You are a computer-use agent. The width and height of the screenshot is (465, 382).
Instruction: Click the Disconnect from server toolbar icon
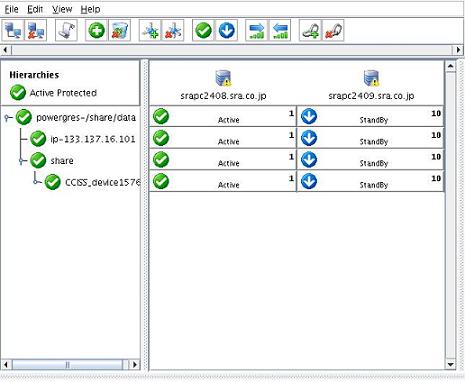(36, 30)
